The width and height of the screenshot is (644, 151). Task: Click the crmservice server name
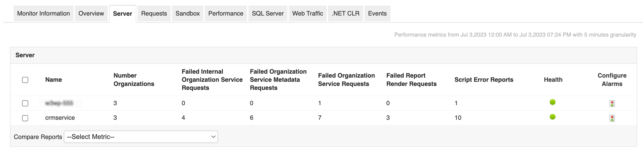[60, 118]
